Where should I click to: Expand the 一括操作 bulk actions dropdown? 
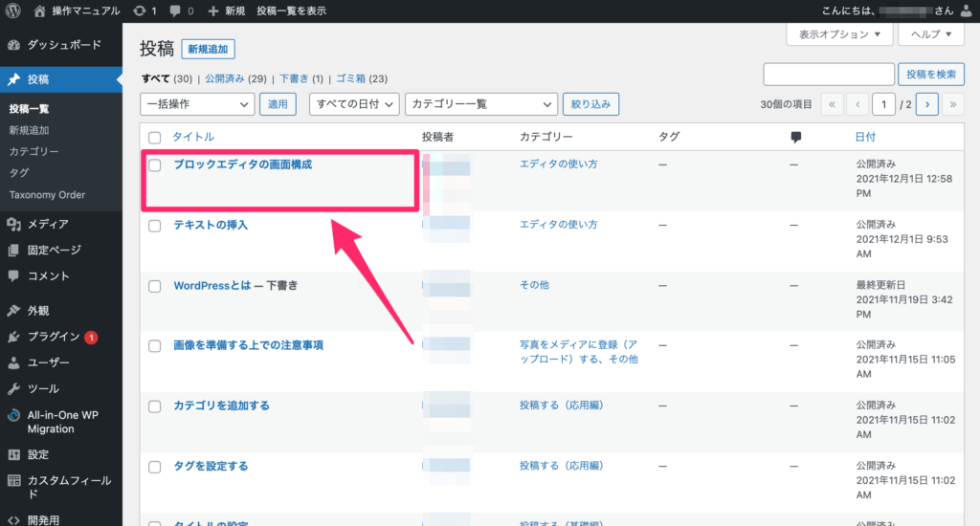pos(197,103)
